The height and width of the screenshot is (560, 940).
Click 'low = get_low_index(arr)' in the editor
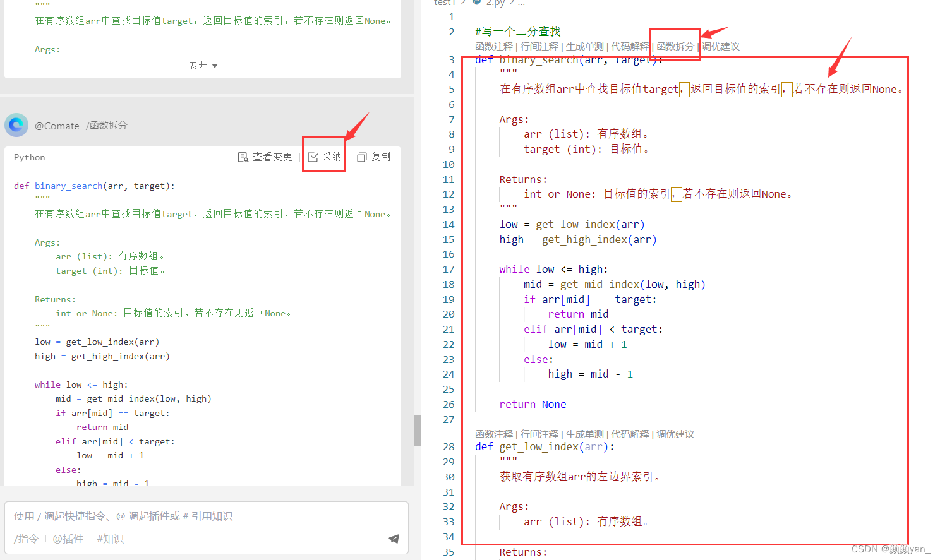572,224
